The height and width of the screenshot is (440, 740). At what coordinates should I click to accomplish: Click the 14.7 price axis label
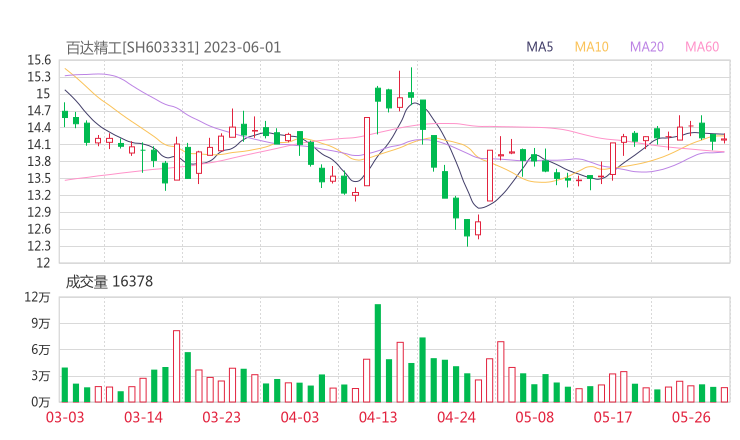pyautogui.click(x=39, y=111)
